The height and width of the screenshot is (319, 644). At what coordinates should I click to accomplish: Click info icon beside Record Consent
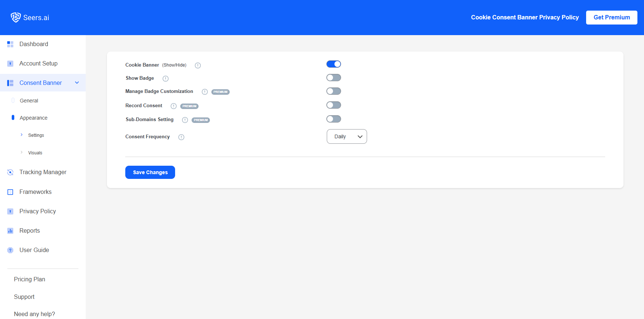174,106
